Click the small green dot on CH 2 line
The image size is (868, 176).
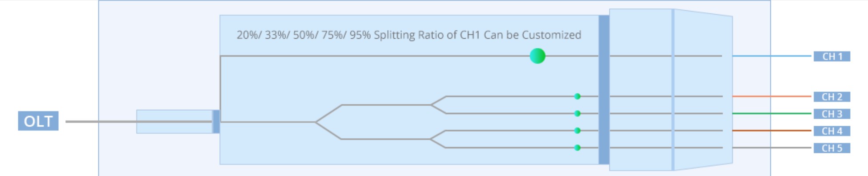pyautogui.click(x=577, y=96)
